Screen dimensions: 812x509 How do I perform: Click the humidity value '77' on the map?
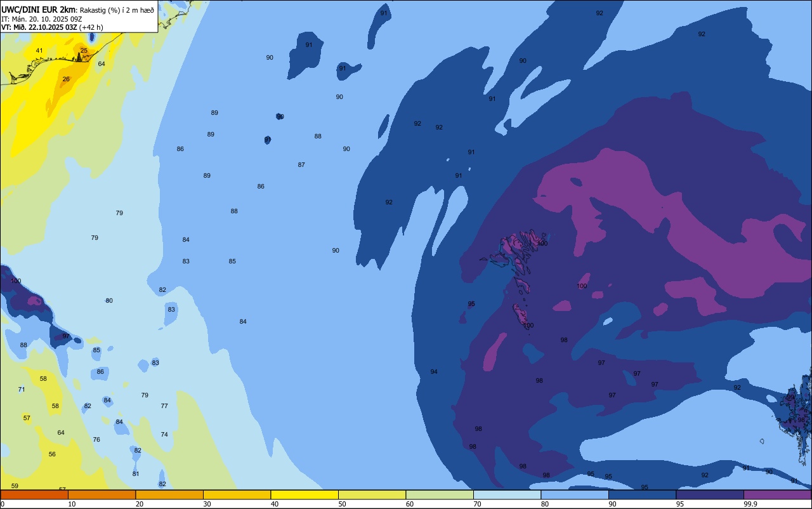coord(164,406)
